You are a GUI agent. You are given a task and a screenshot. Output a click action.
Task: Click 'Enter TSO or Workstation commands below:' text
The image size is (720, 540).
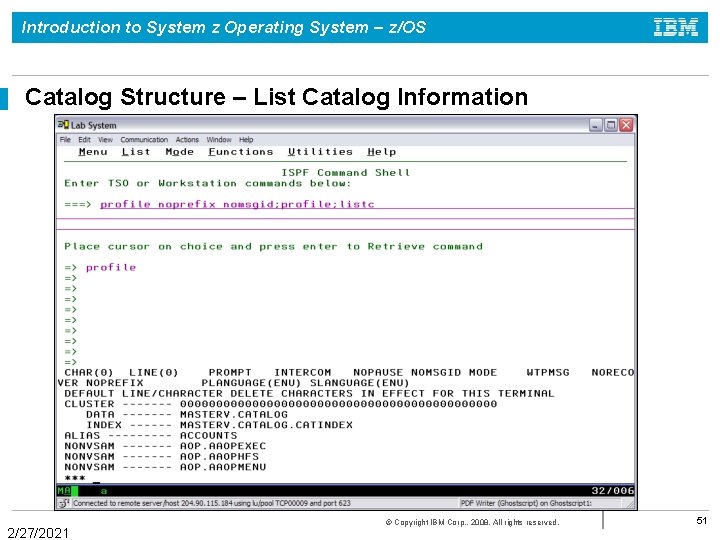[x=208, y=183]
